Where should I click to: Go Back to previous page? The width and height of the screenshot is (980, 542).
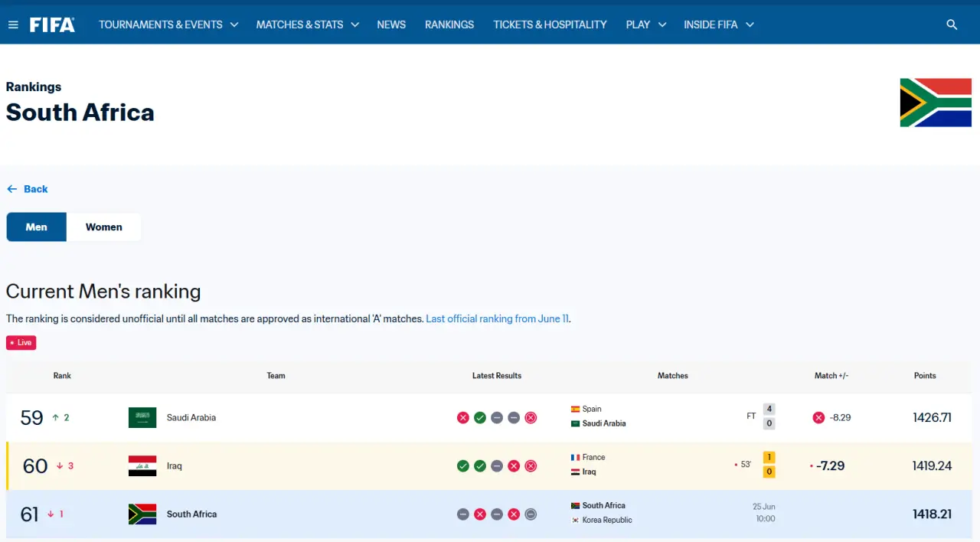pyautogui.click(x=28, y=189)
